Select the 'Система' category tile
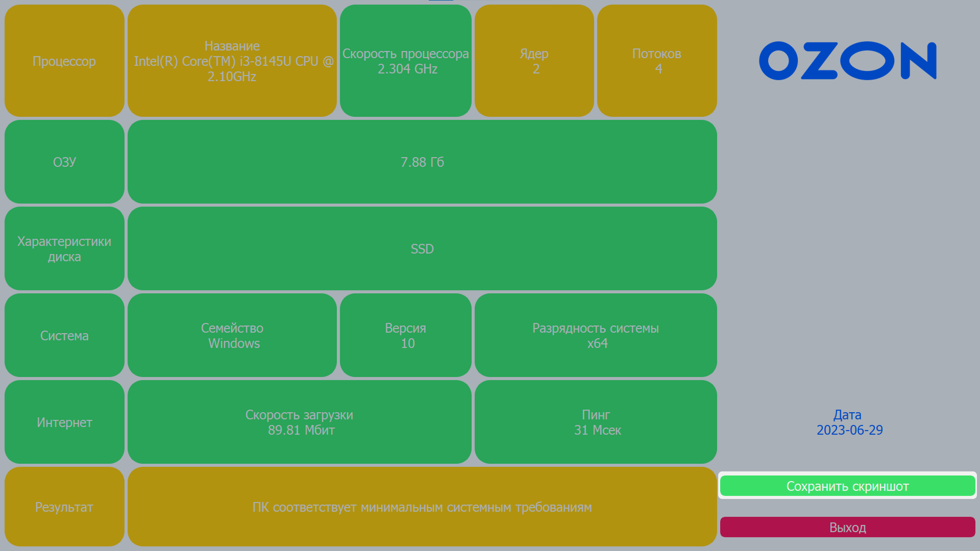This screenshot has height=551, width=980. [64, 335]
